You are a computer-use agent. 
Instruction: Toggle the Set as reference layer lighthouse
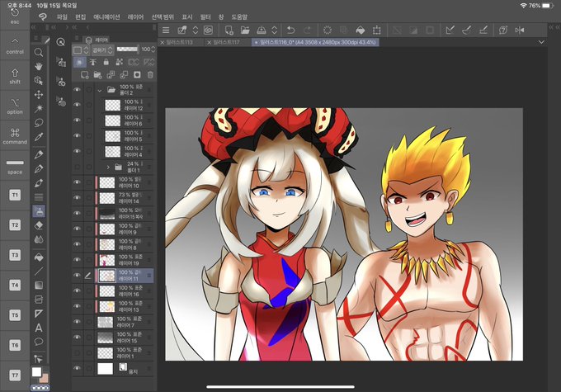pyautogui.click(x=92, y=62)
